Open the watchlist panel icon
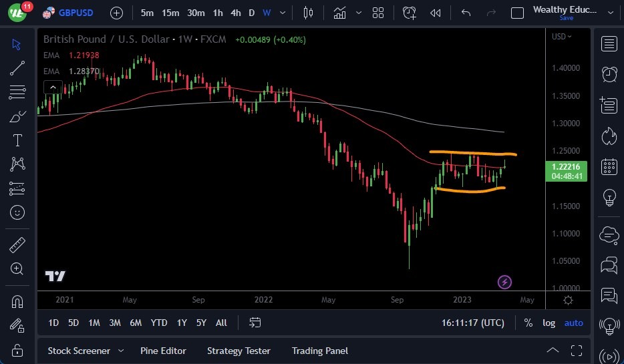The width and height of the screenshot is (624, 364). (609, 44)
